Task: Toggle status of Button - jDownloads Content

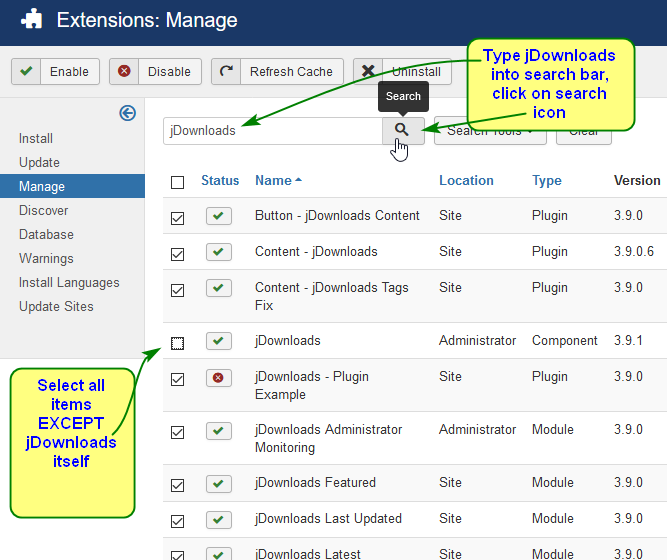Action: coord(219,216)
